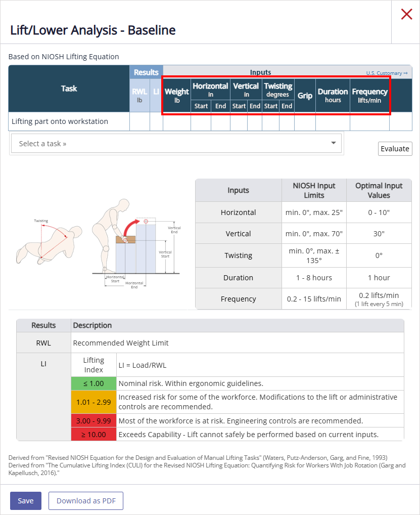Viewport: 420px width, 515px height.
Task: Close the Lift/Lower Analysis dialog
Action: pyautogui.click(x=406, y=15)
